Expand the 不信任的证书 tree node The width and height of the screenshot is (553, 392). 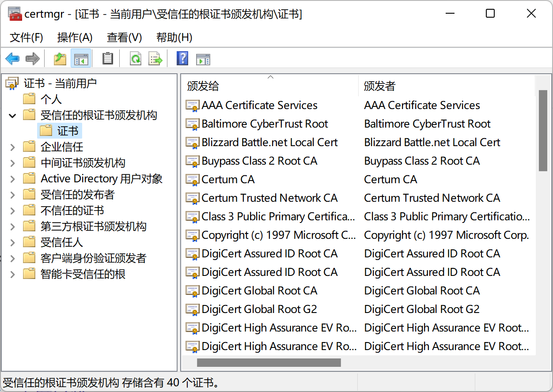tap(12, 211)
